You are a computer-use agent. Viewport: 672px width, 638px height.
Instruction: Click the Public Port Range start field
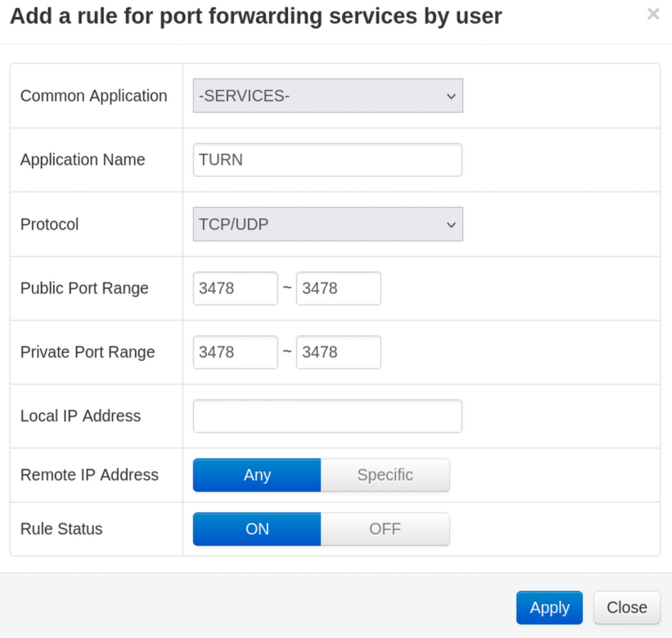[x=235, y=288]
